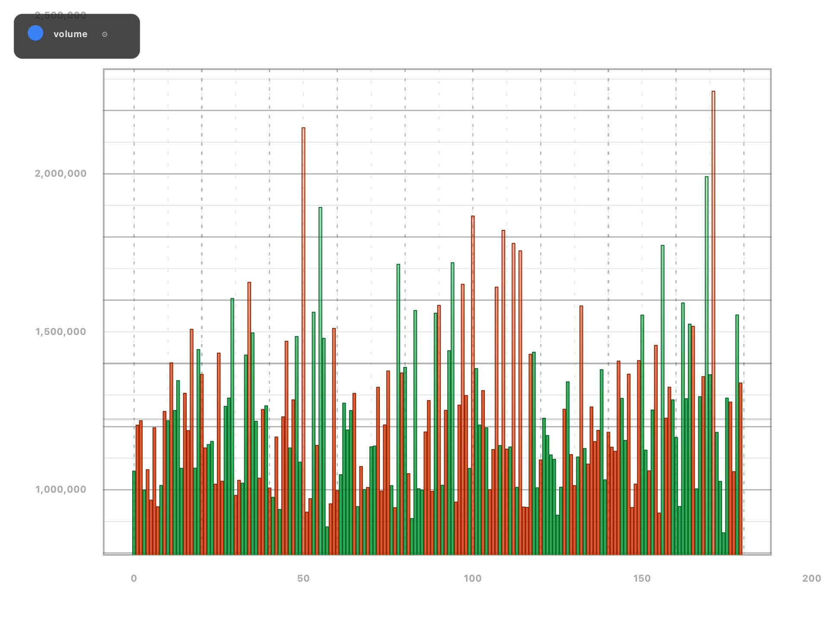Click the 1,000,000 y-axis label

click(x=60, y=489)
